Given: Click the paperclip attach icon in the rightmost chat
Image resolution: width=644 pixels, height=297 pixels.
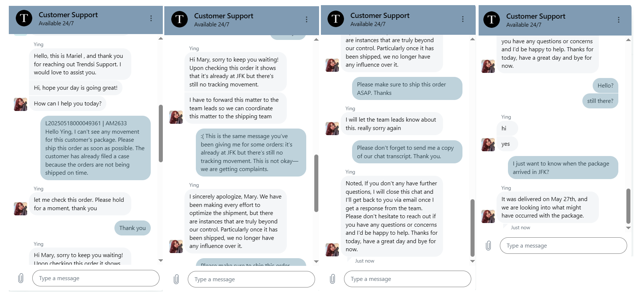Looking at the screenshot, I should [x=488, y=245].
